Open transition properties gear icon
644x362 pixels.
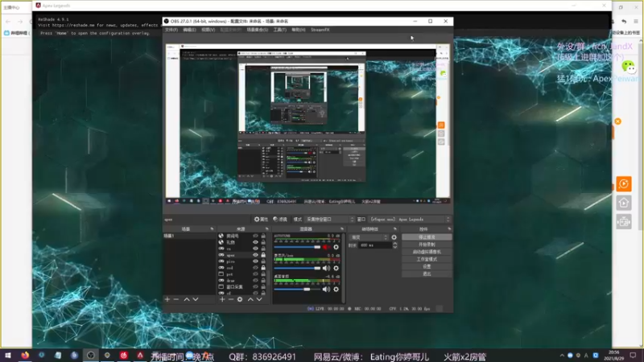point(394,237)
